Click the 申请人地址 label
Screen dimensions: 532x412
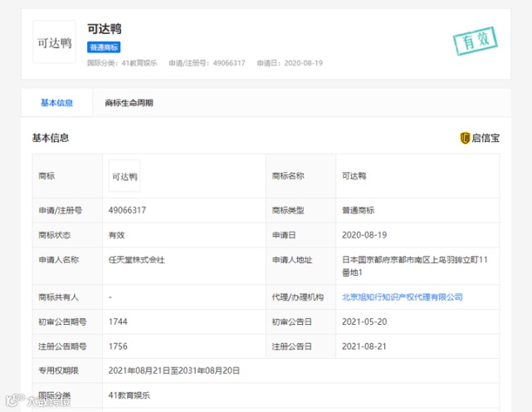tap(292, 260)
